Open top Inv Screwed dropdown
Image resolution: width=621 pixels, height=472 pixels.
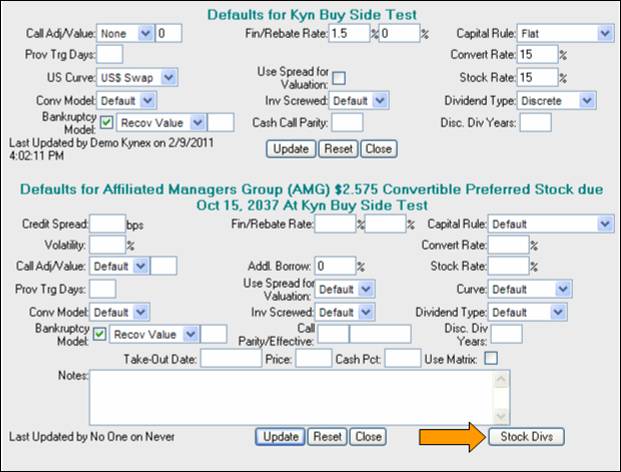359,101
